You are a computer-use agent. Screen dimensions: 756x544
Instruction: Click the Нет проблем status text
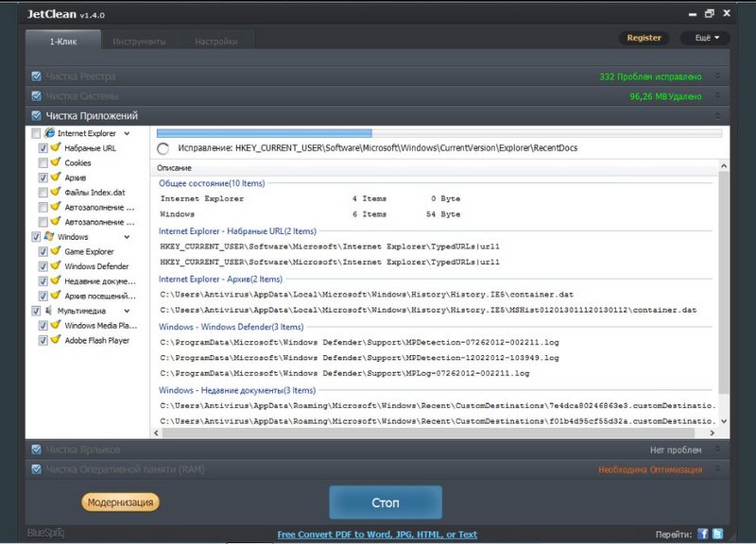coord(676,450)
